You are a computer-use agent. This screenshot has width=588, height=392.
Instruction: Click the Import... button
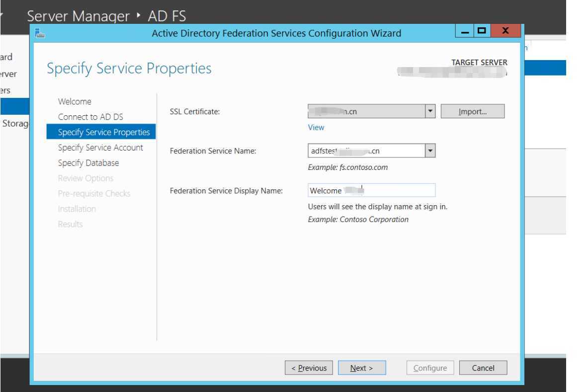[x=473, y=111]
